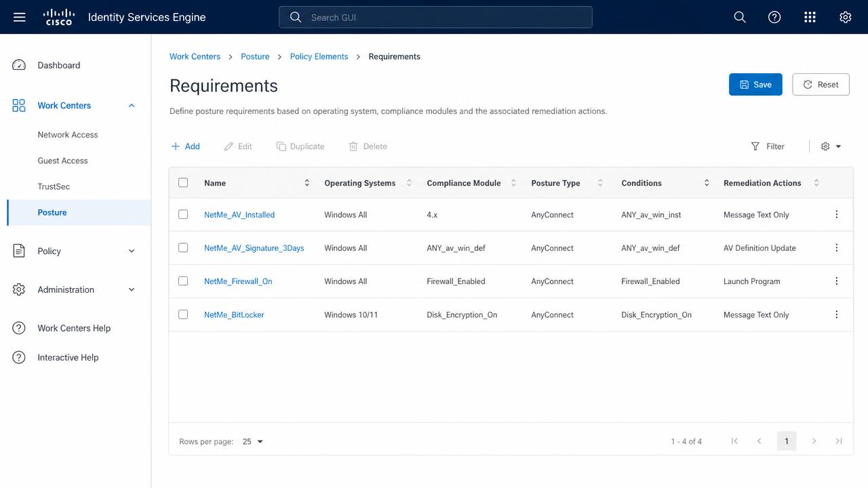Sort by Compliance Module column
This screenshot has width=868, height=488.
click(513, 183)
